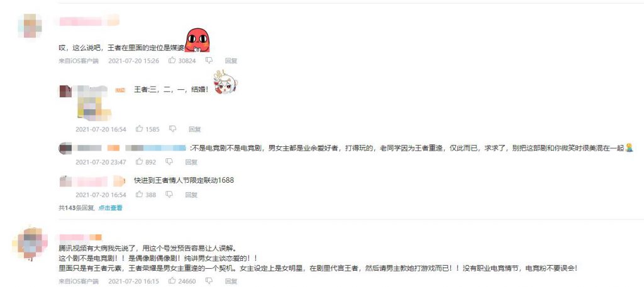Click the red cartoon emoji sticker
The width and height of the screenshot is (644, 287).
tap(197, 40)
